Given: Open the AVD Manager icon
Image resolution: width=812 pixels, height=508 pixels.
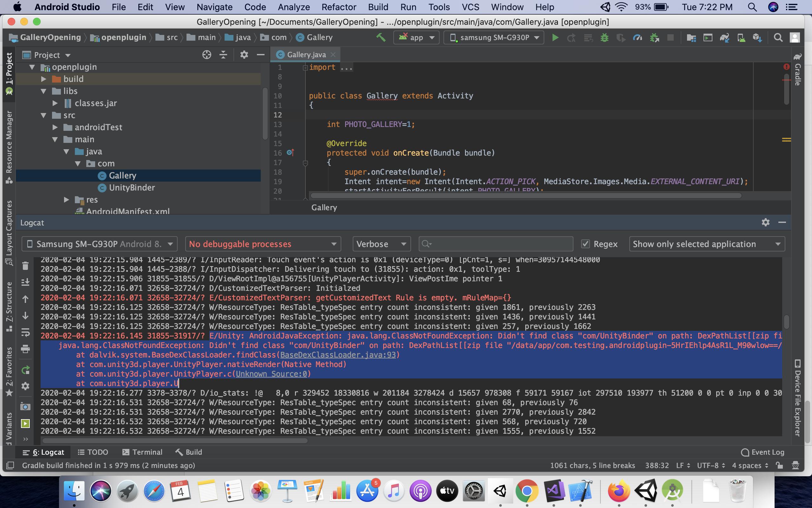Looking at the screenshot, I should (741, 37).
